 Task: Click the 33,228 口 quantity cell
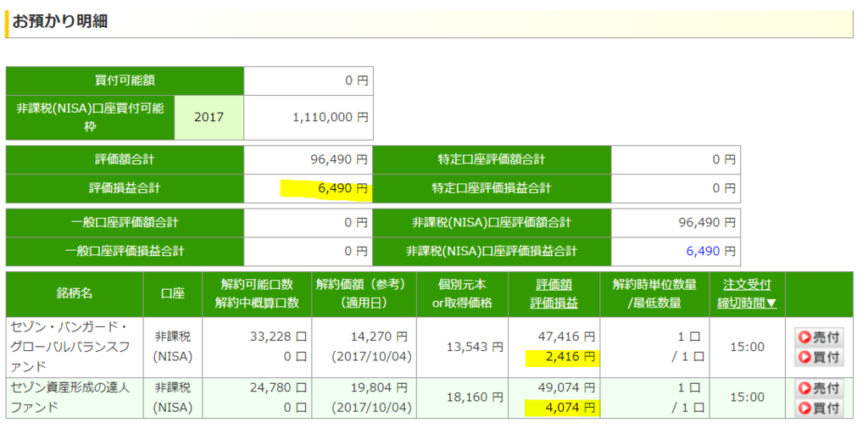point(280,337)
